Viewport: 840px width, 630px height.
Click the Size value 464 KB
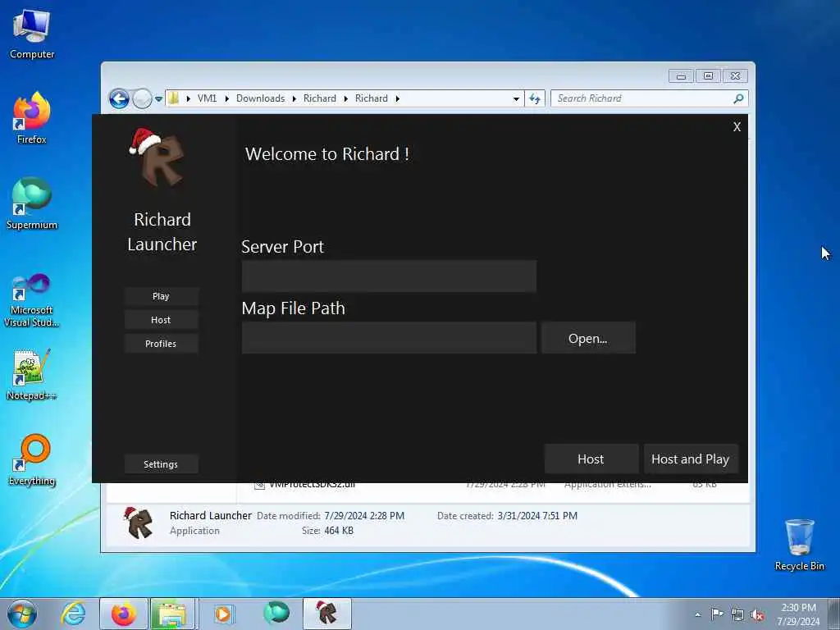pyautogui.click(x=339, y=531)
